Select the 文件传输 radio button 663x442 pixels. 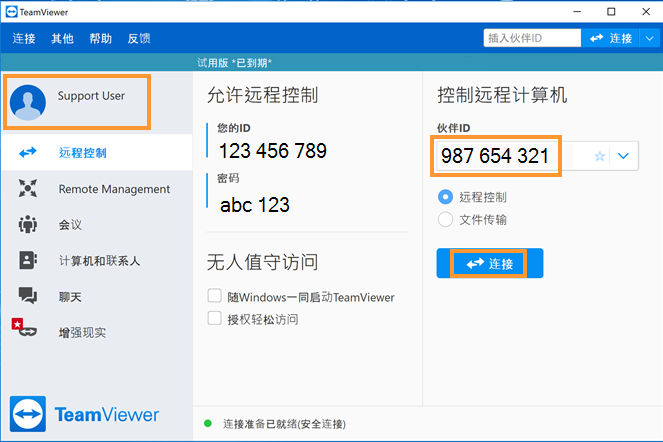point(445,220)
